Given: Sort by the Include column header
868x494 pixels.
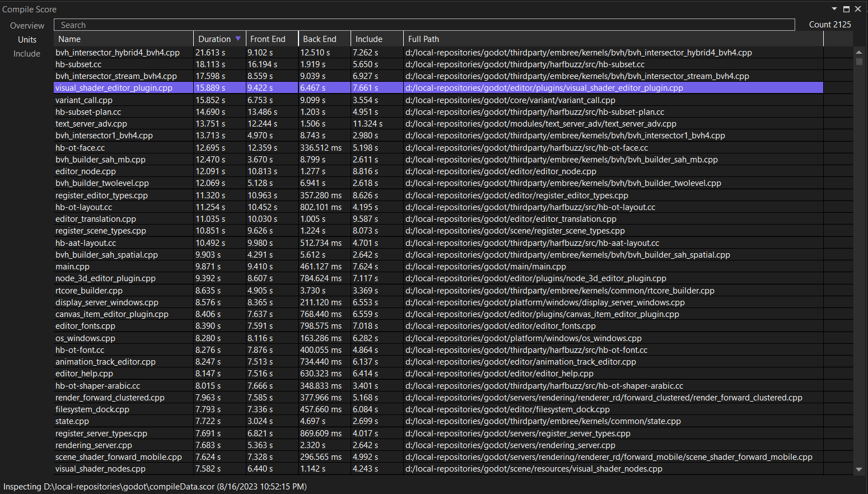Looking at the screenshot, I should tap(377, 39).
